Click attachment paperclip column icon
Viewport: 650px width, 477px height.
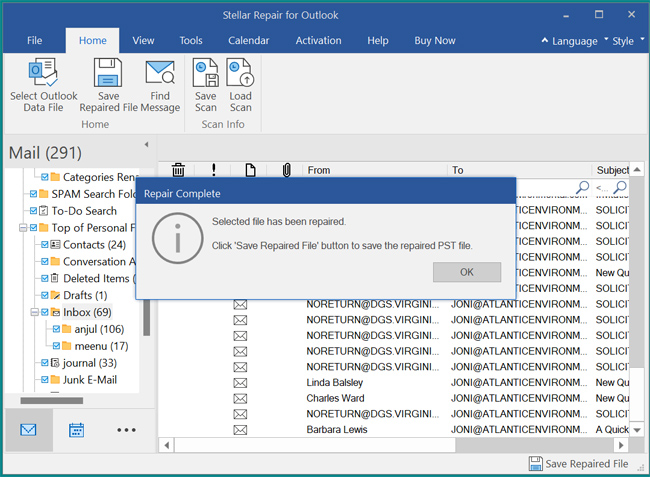point(286,170)
